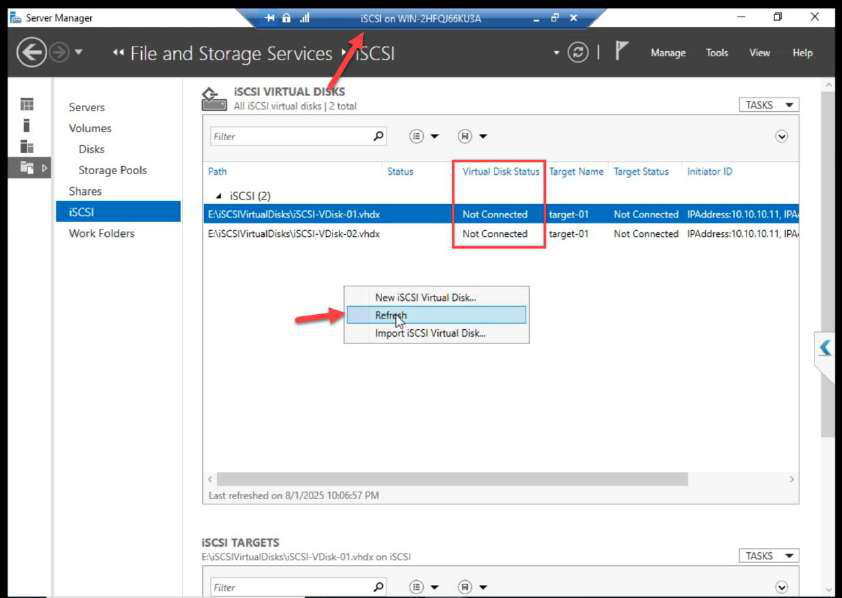The width and height of the screenshot is (842, 598).
Task: Click horizontal scrollbar of virtual disks list
Action: point(452,479)
